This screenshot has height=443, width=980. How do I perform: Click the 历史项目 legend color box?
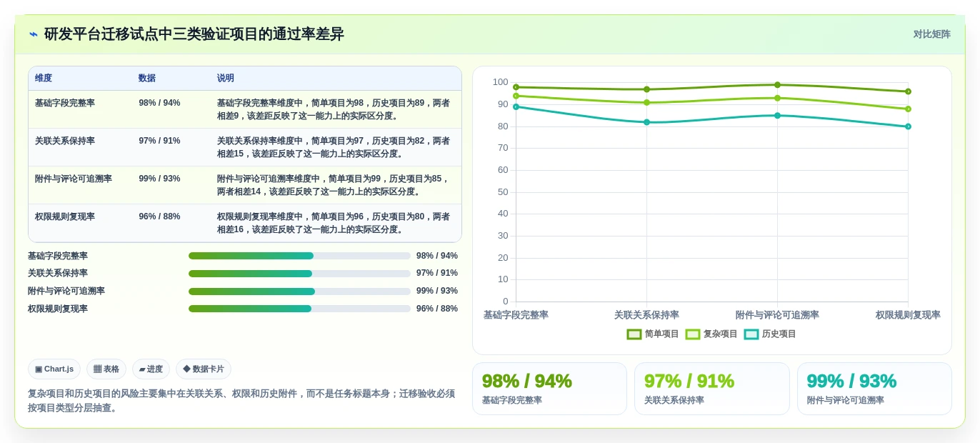751,334
